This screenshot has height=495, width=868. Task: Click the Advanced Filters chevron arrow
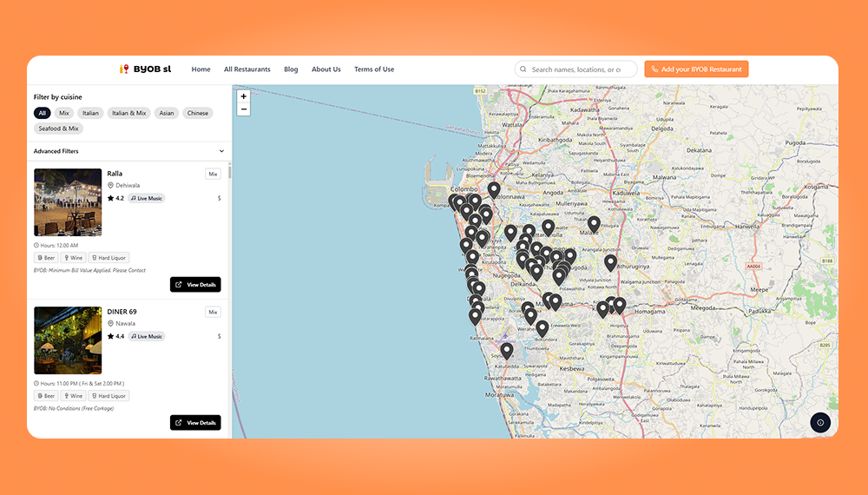click(221, 151)
